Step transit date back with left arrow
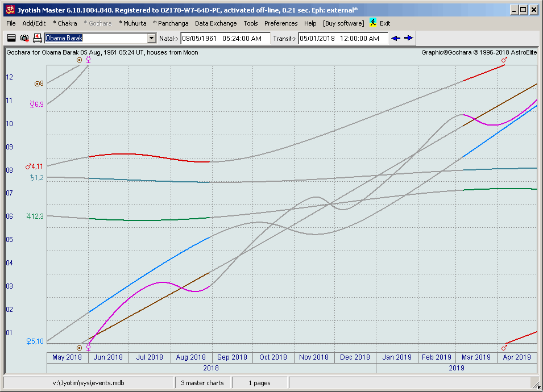The height and width of the screenshot is (392, 543). 396,38
